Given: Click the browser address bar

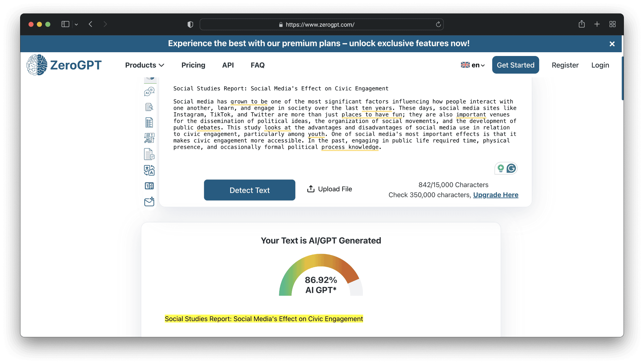Looking at the screenshot, I should (x=321, y=25).
